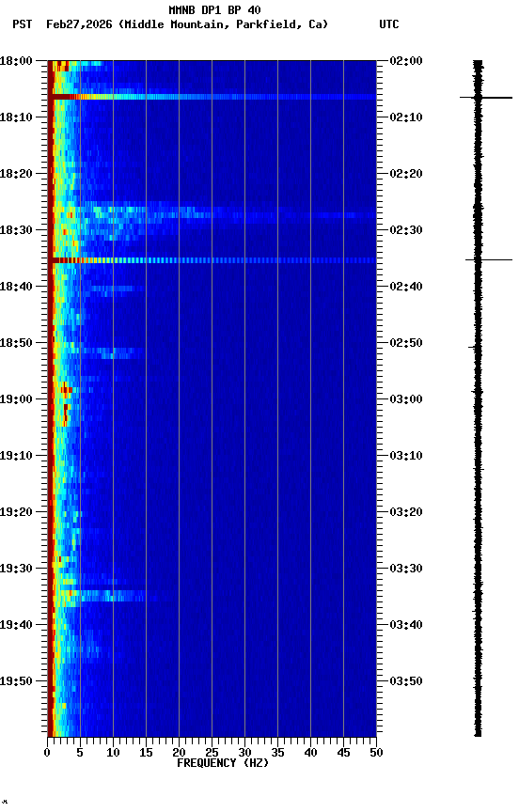Click the 40 Hz frequency axis label
The width and height of the screenshot is (519, 812).
(310, 753)
